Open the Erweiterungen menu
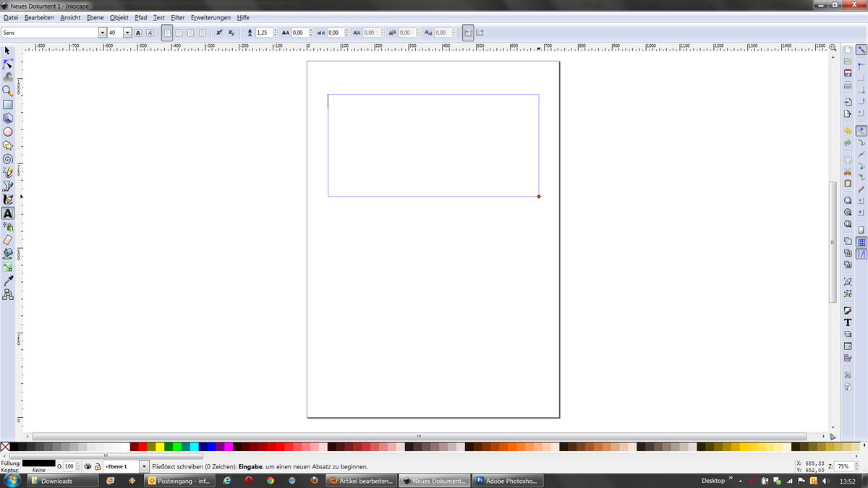Image resolution: width=868 pixels, height=488 pixels. pyautogui.click(x=211, y=17)
